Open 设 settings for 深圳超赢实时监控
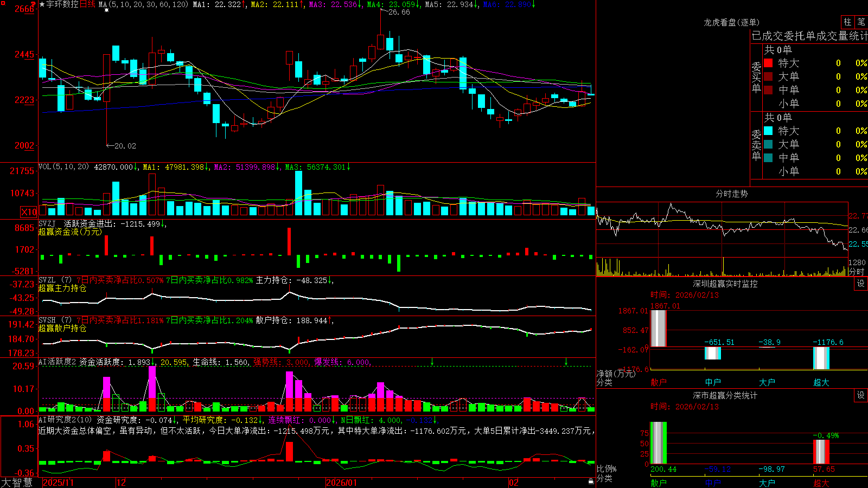 coord(861,284)
